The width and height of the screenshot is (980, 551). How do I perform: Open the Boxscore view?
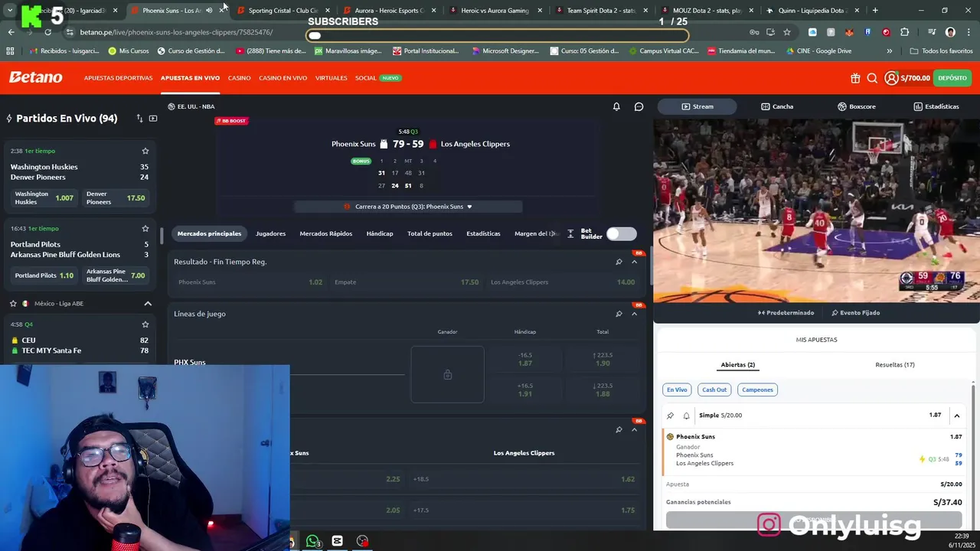[856, 106]
